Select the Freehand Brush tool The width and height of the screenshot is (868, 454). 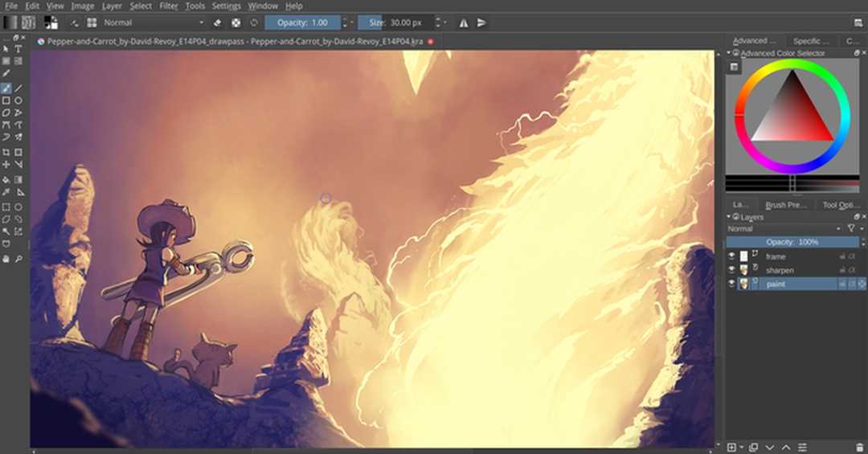[6, 88]
